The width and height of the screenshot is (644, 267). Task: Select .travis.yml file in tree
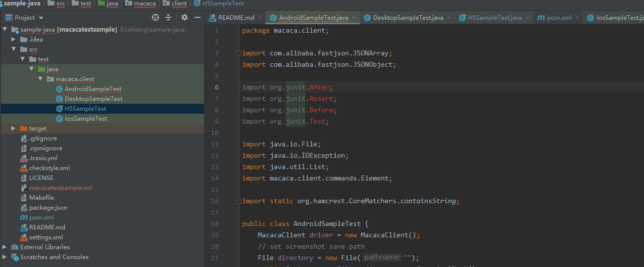click(x=43, y=158)
